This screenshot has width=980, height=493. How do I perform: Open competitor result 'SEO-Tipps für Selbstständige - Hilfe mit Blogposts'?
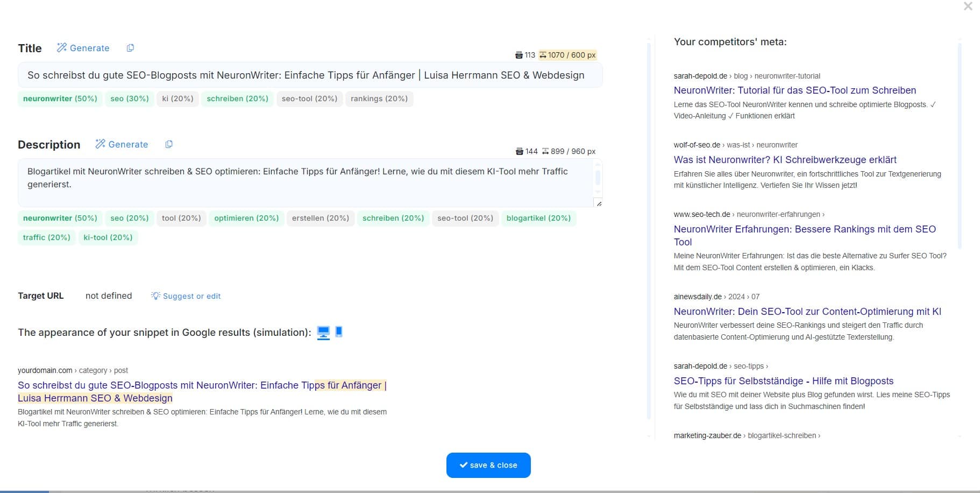point(784,381)
